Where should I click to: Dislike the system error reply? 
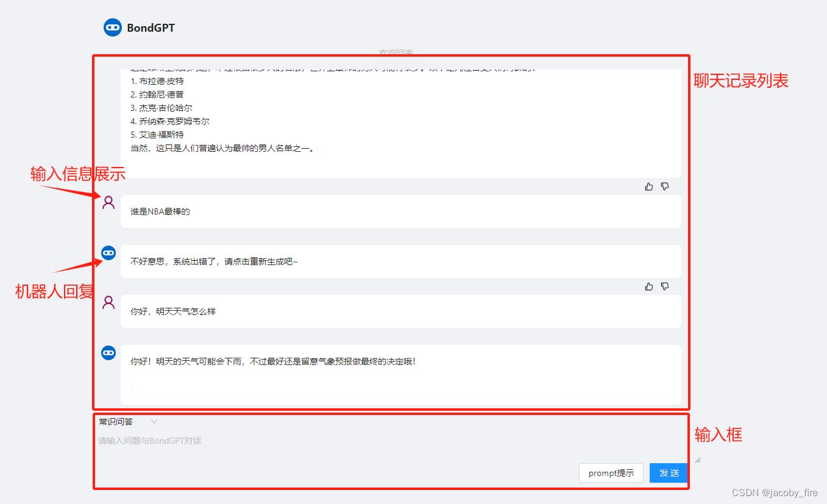click(665, 286)
